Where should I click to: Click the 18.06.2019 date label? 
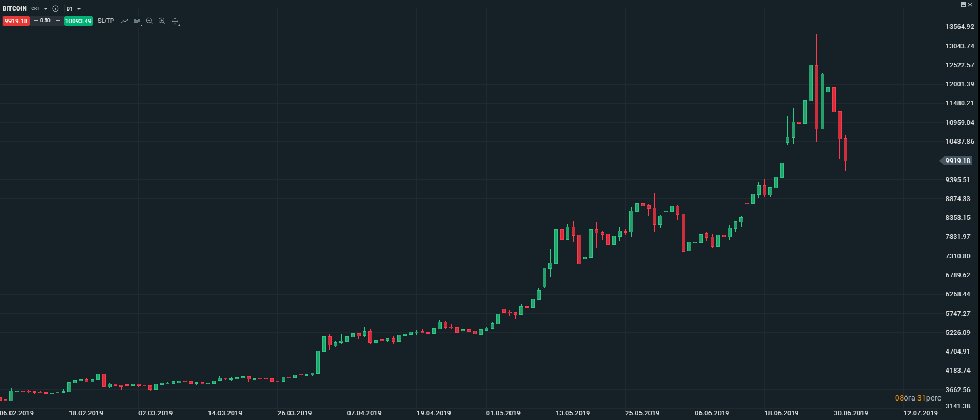782,413
